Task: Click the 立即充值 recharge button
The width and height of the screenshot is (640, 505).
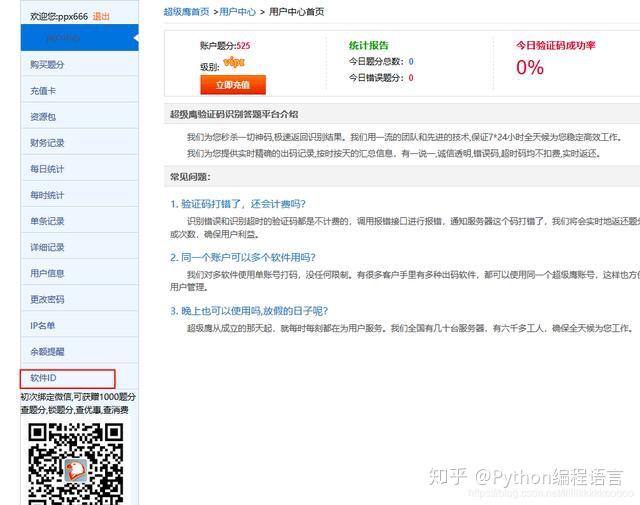Action: click(x=233, y=85)
